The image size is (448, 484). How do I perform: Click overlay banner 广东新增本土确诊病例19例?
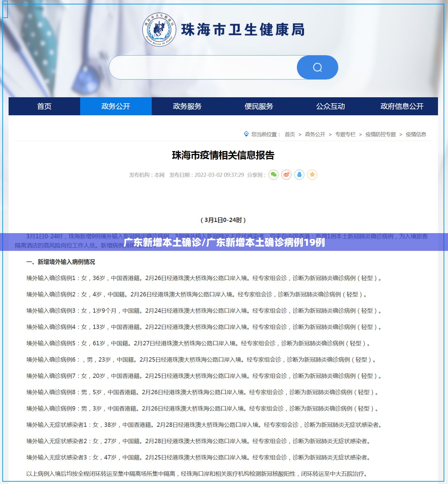click(224, 242)
